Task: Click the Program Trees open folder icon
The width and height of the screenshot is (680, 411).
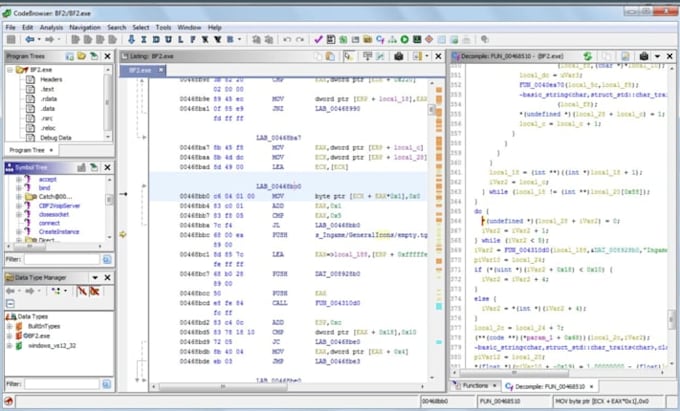Action: [x=82, y=56]
